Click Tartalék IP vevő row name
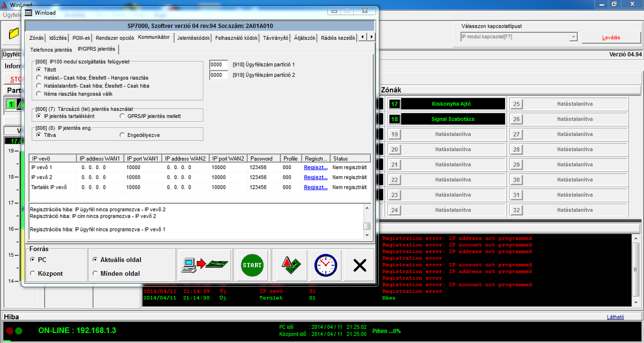Viewport: 644px width, 343px height. (49, 187)
